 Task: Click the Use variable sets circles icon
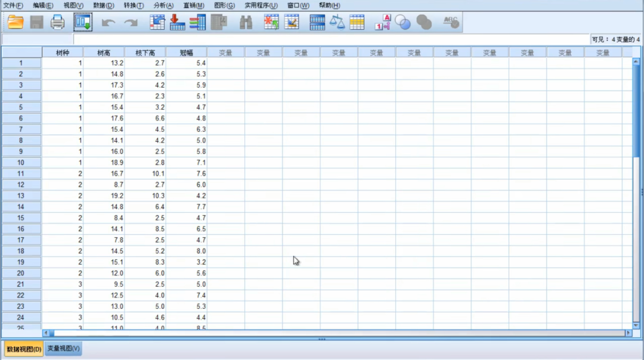point(403,23)
